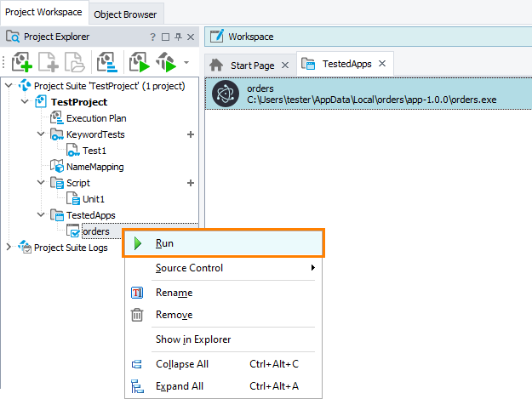Open the Source Control submenu
The width and height of the screenshot is (532, 399).
click(x=189, y=268)
